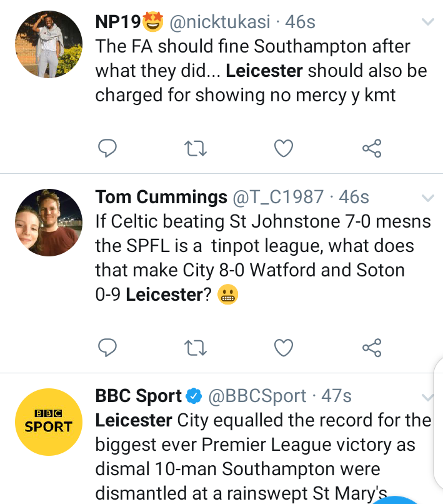
Task: Share Tom Cummings' tweet
Action: pos(371,346)
